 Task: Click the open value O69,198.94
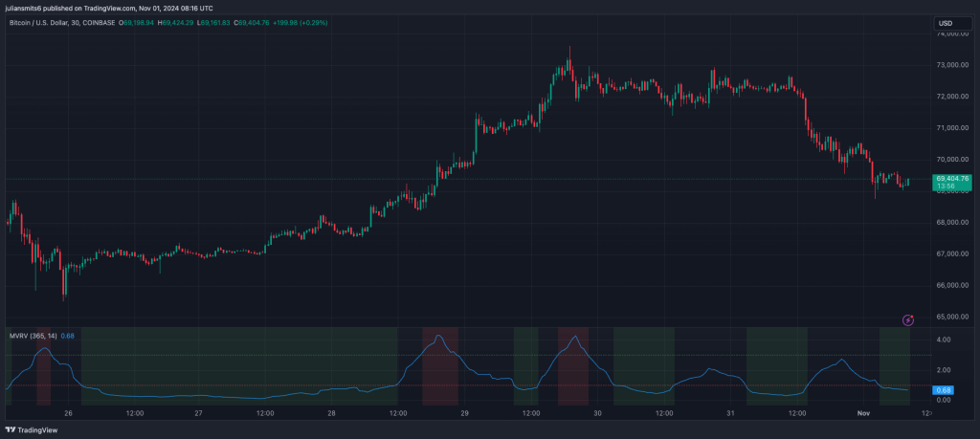coord(136,23)
